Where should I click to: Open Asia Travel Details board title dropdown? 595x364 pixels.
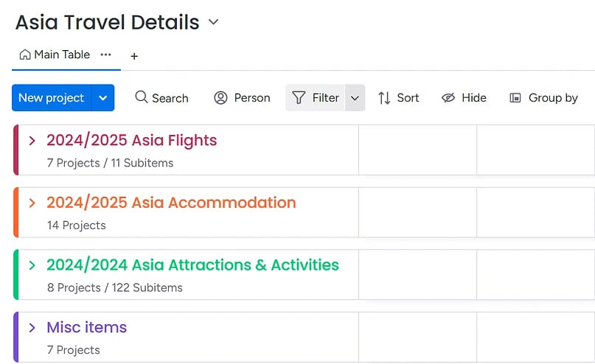tap(214, 22)
